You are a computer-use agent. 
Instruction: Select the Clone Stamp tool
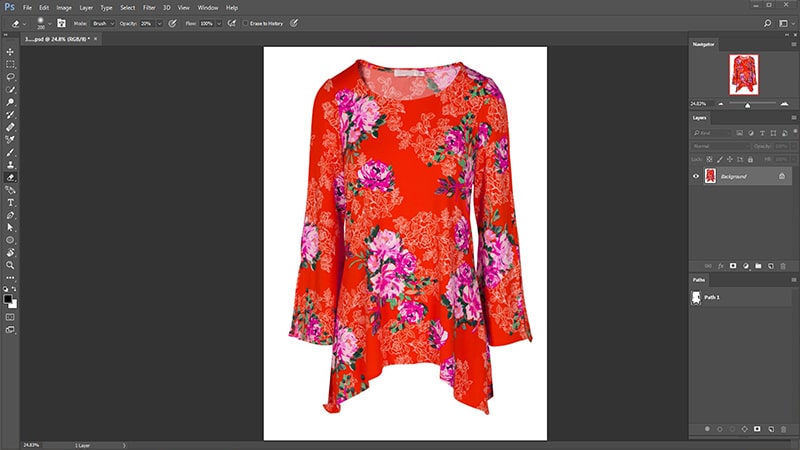(10, 165)
